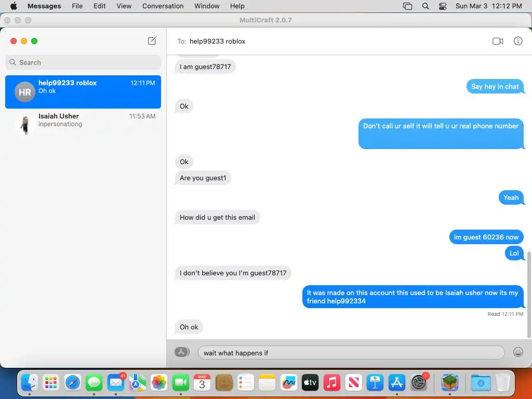532x399 pixels.
Task: Open the Isaiah Usher conversation
Action: 83,125
